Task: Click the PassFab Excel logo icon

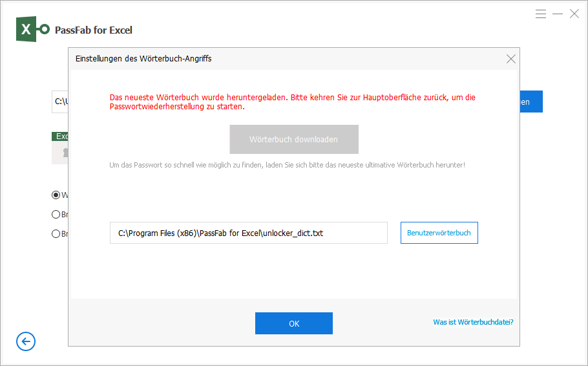Action: point(32,30)
